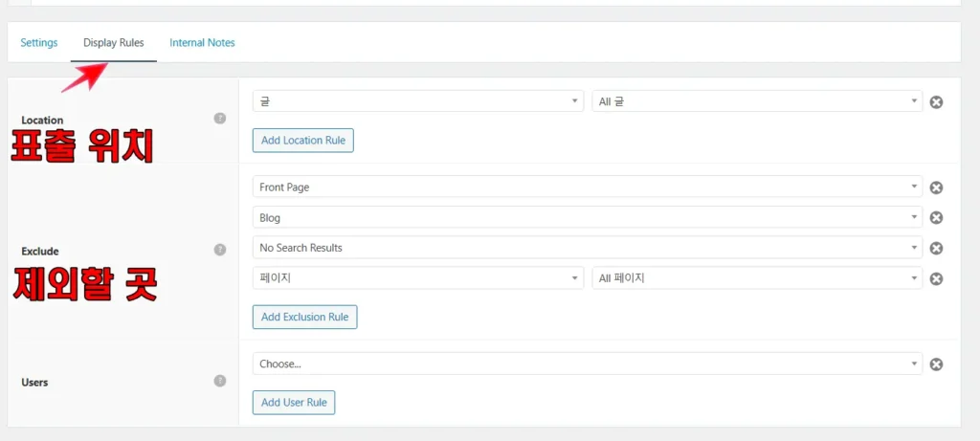Remove the 페이지 exclusion rule

(936, 278)
